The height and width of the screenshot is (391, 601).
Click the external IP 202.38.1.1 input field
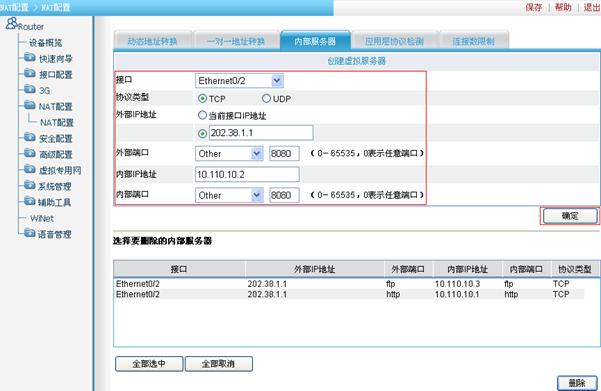point(261,133)
